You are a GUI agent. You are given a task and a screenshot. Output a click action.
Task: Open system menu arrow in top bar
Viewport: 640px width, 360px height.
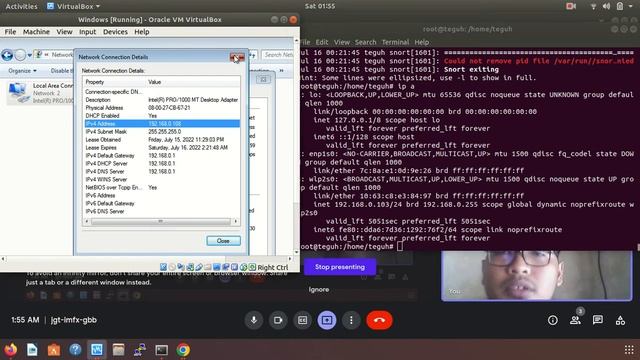tap(631, 6)
